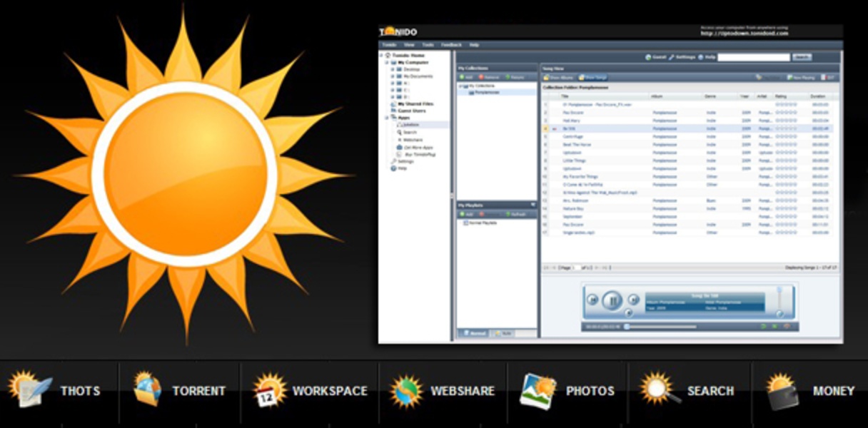The height and width of the screenshot is (428, 868).
Task: Click the WebShare globe icon
Action: (x=406, y=391)
